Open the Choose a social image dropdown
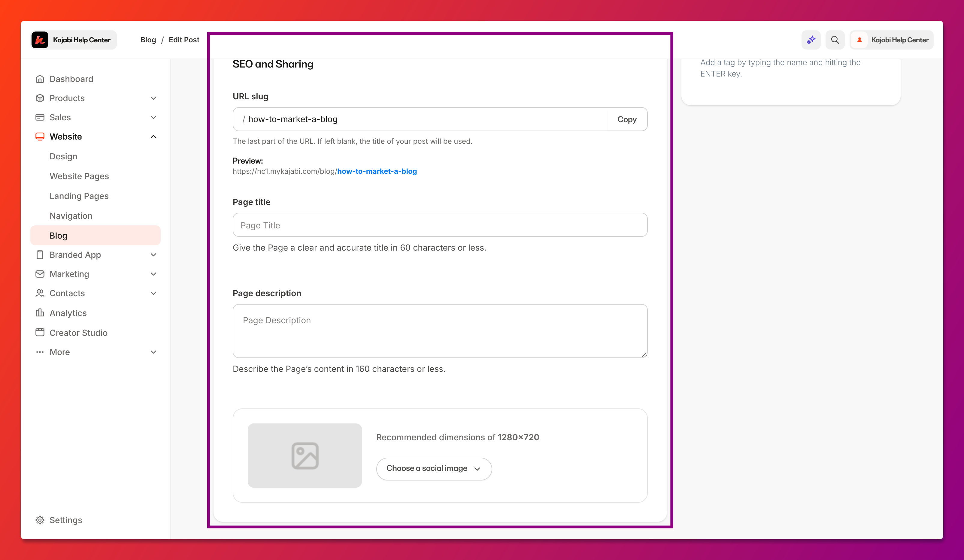Viewport: 964px width, 560px height. pyautogui.click(x=434, y=469)
